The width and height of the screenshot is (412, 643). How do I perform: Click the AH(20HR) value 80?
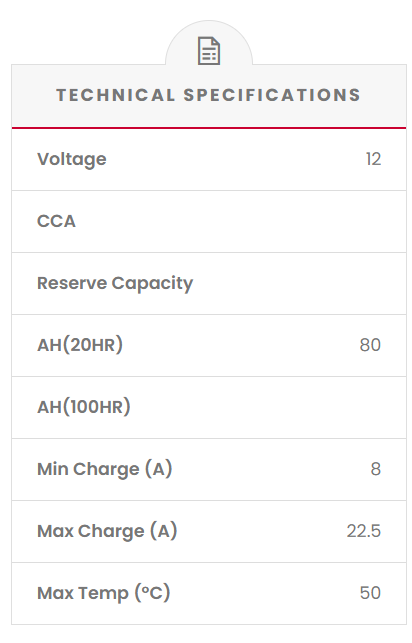(x=370, y=345)
